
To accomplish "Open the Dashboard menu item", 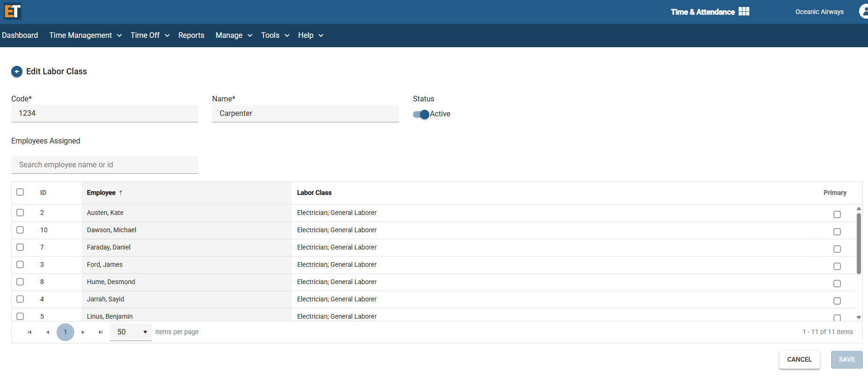I will pos(20,36).
